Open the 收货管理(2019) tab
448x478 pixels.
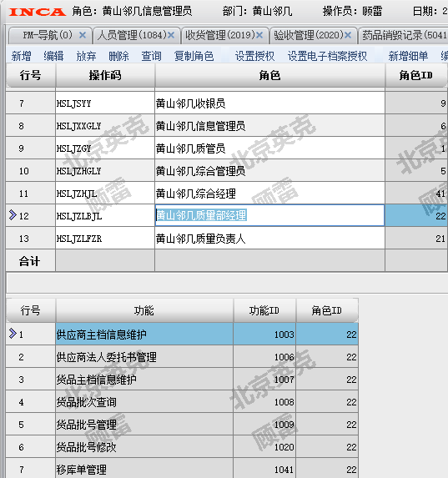[220, 35]
